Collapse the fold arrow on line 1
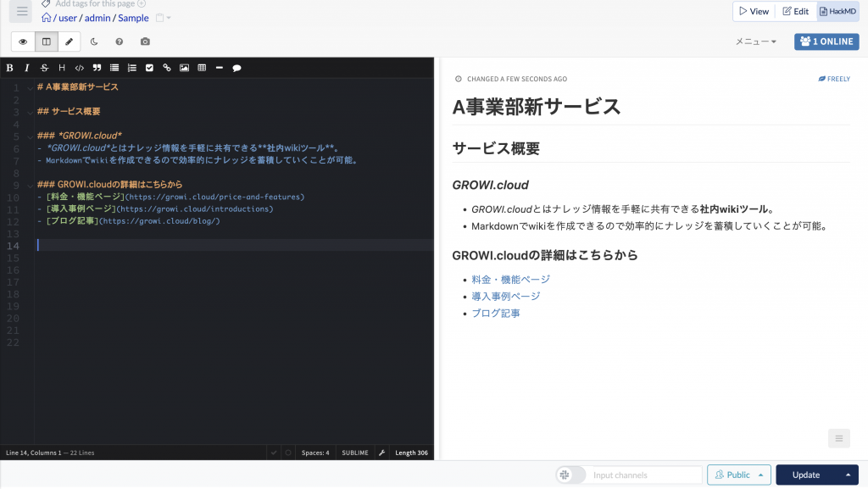The image size is (868, 489). pos(30,87)
